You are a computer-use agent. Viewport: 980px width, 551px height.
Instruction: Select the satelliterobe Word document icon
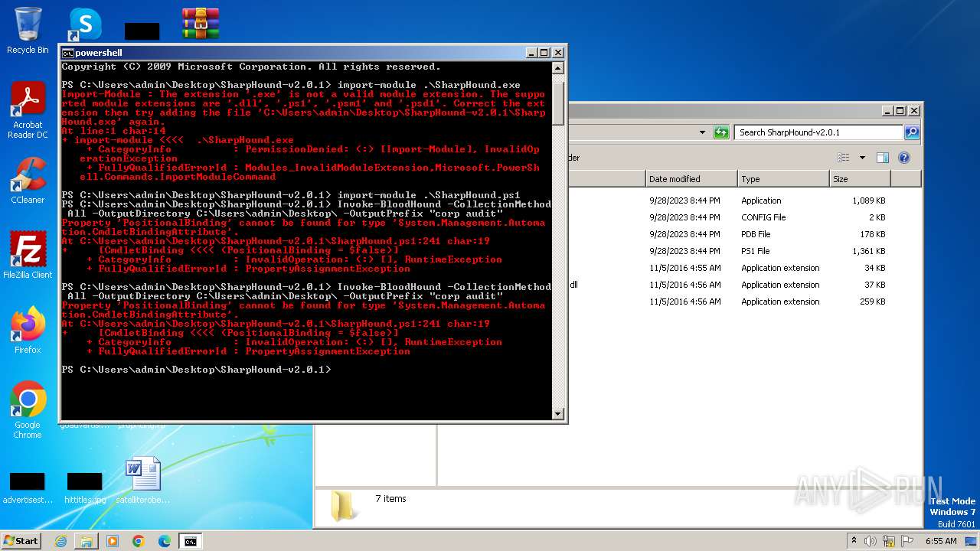coord(142,481)
